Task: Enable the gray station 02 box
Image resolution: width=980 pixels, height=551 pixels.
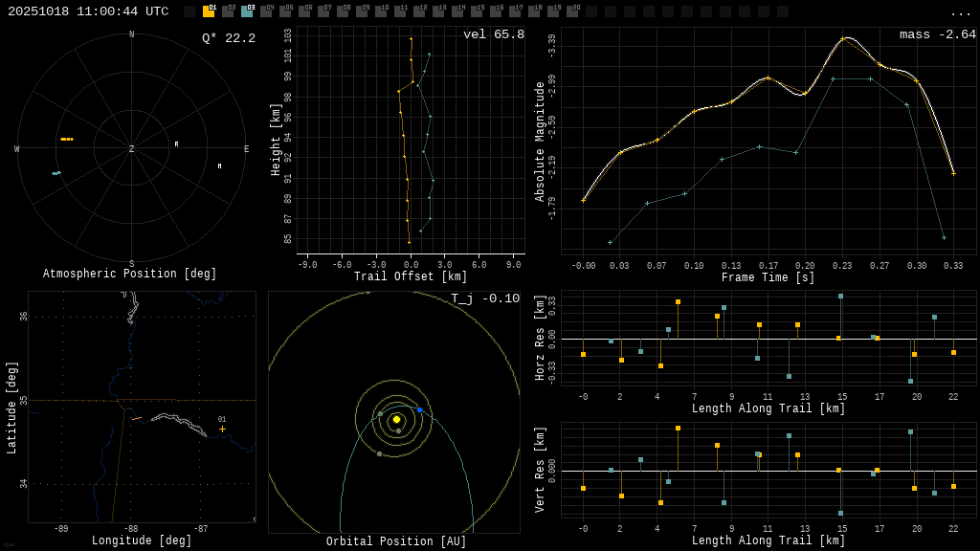Action: 228,11
